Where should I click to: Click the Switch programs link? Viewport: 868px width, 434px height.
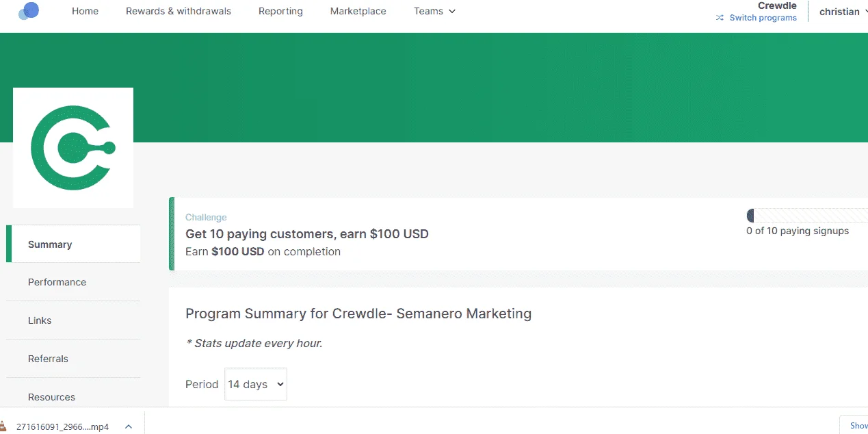[763, 18]
